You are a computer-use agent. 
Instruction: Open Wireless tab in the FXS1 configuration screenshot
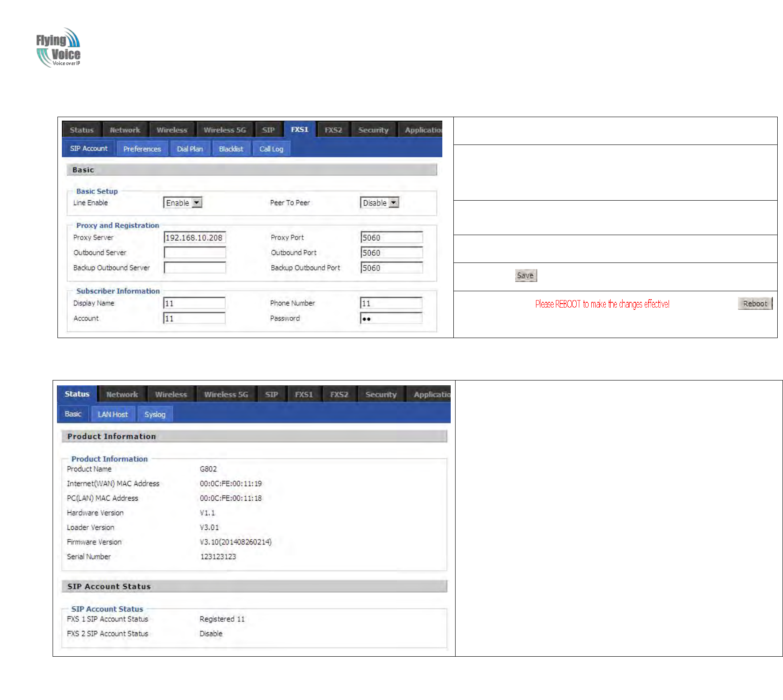click(172, 130)
